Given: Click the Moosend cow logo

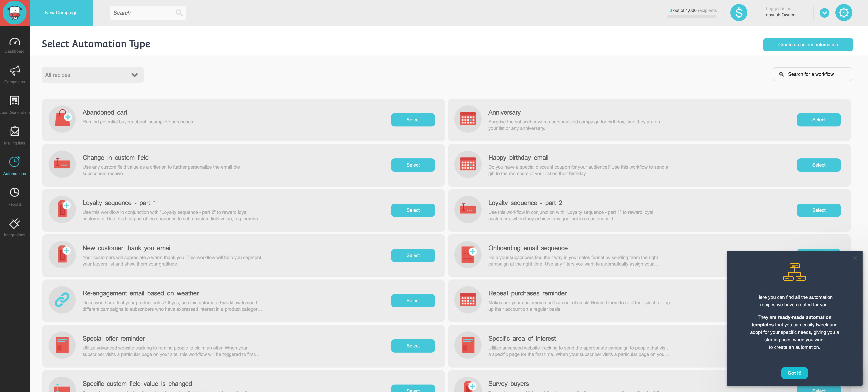Looking at the screenshot, I should 14,13.
